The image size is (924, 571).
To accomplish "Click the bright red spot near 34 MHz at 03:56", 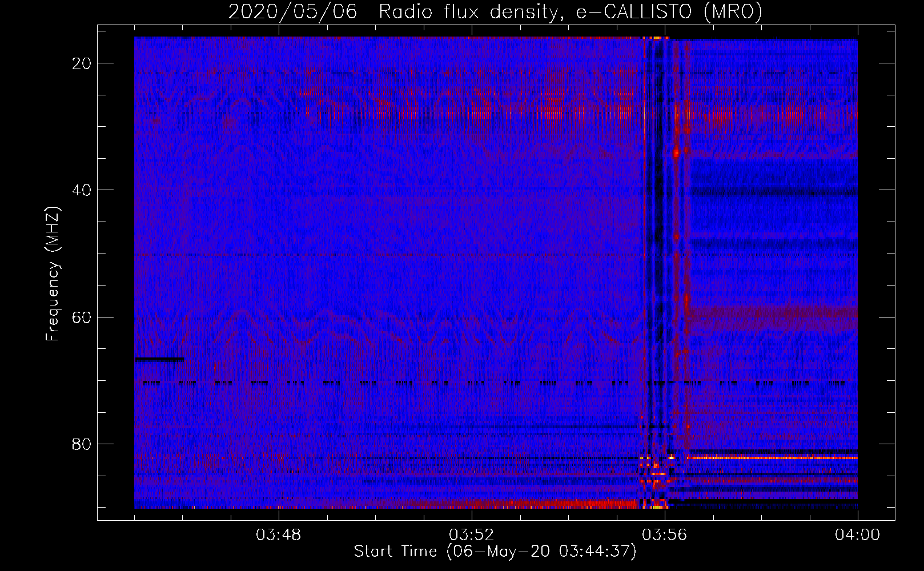I will point(677,152).
